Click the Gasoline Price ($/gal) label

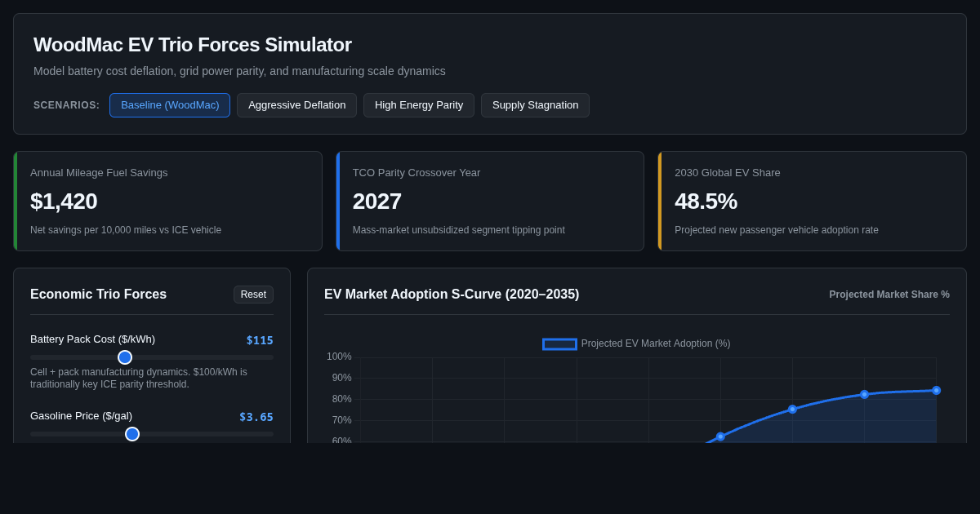click(x=81, y=416)
